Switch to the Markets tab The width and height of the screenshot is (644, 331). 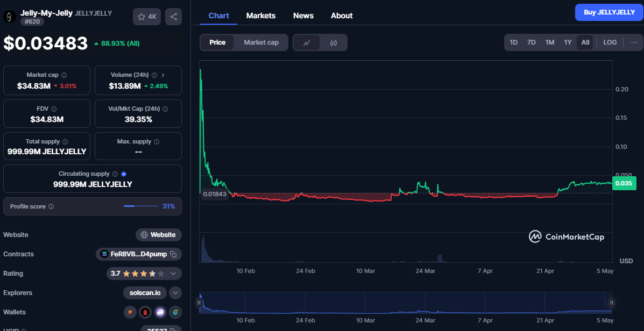260,16
